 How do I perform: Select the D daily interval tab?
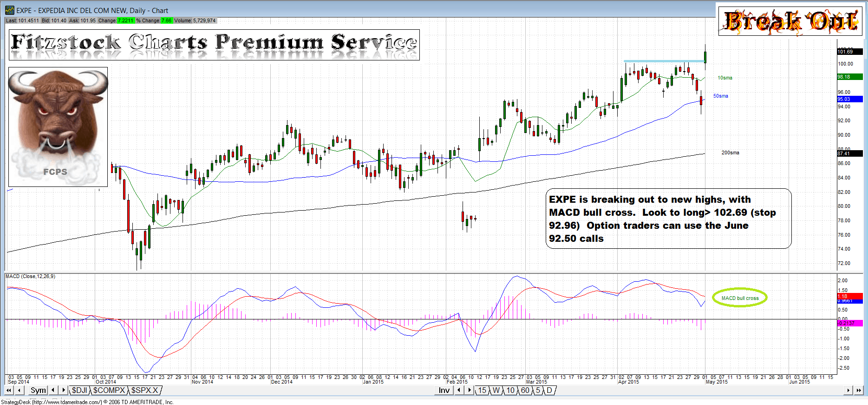[x=549, y=391]
